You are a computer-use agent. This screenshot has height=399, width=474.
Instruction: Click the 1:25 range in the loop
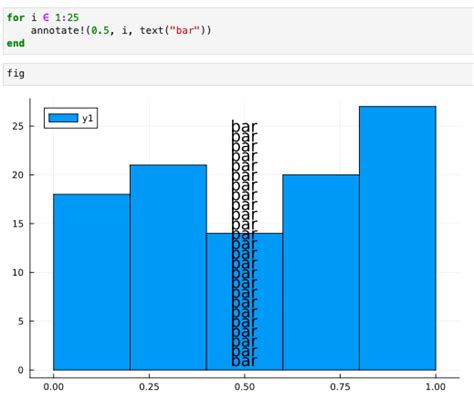pyautogui.click(x=67, y=17)
